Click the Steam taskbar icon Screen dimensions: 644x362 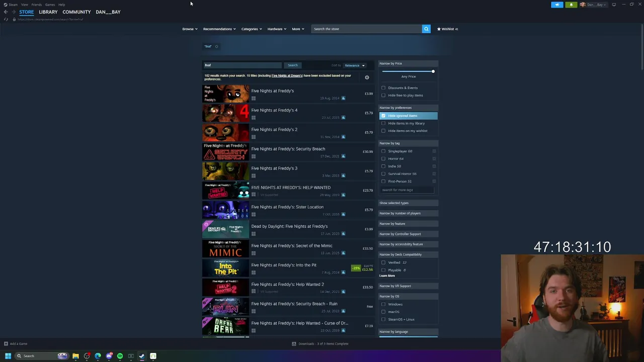(x=142, y=356)
